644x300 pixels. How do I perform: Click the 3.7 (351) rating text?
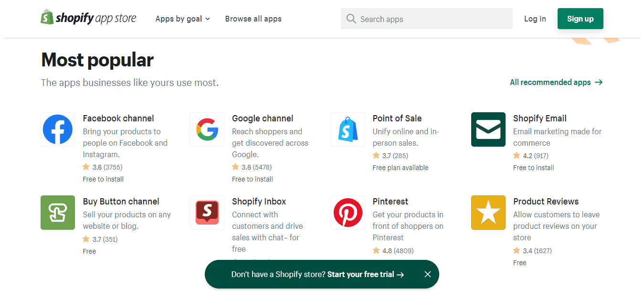[105, 239]
